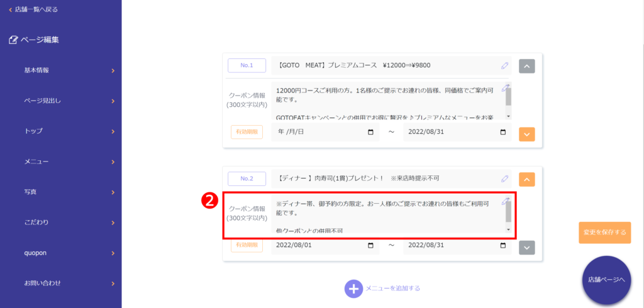Open calendar picker on coupon No.1 empty start date

pos(370,132)
